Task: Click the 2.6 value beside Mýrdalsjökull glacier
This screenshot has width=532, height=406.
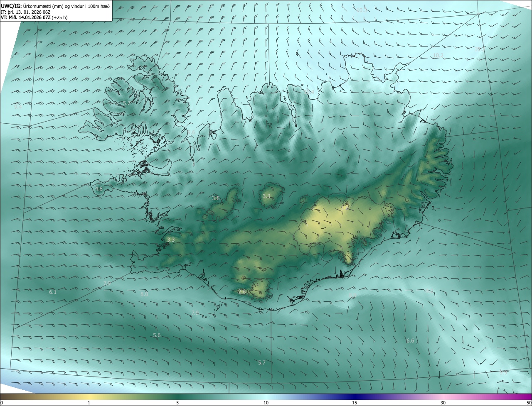Action: 242,292
